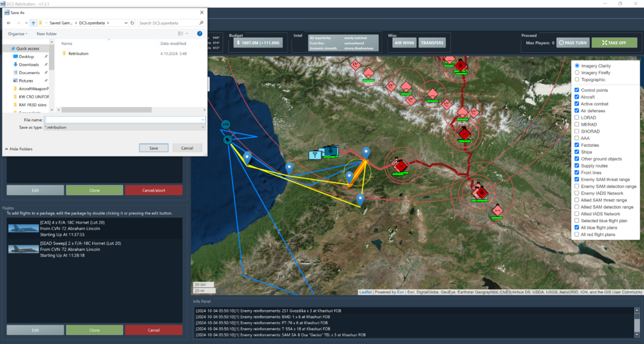Click the PASS TURN button

[573, 43]
